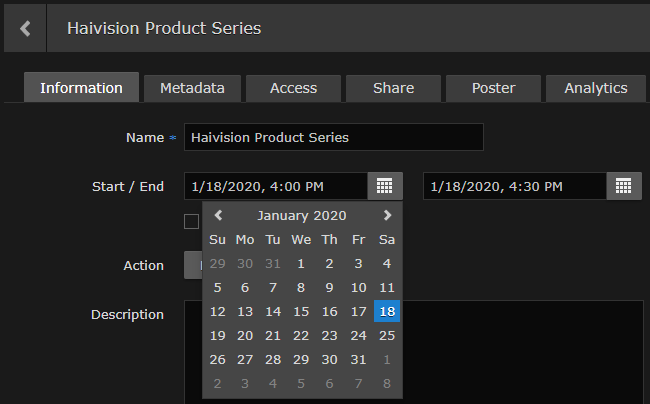Viewport: 650px width, 404px height.
Task: Open the start date calendar picker icon
Action: (x=384, y=186)
